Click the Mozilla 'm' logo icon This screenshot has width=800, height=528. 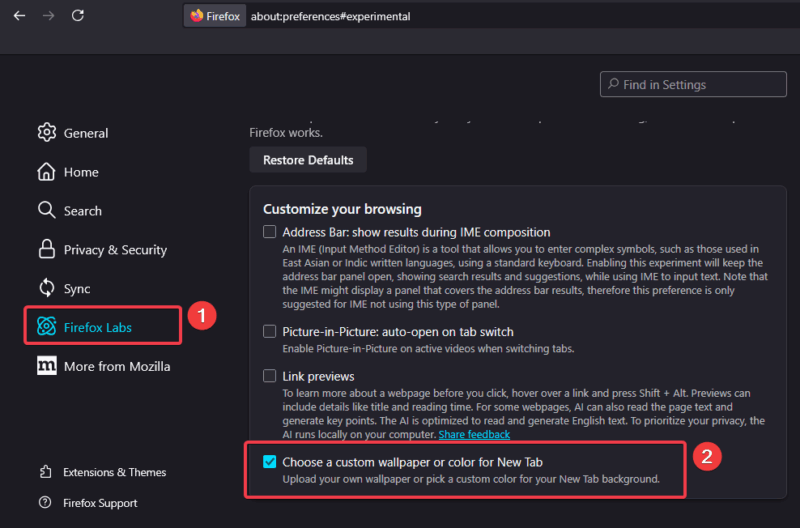(46, 365)
